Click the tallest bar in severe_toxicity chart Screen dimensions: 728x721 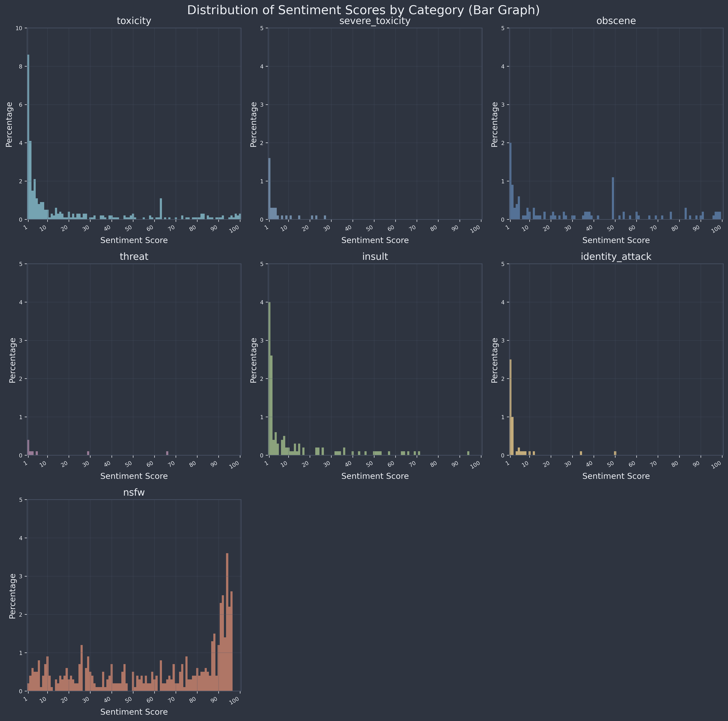pos(269,189)
